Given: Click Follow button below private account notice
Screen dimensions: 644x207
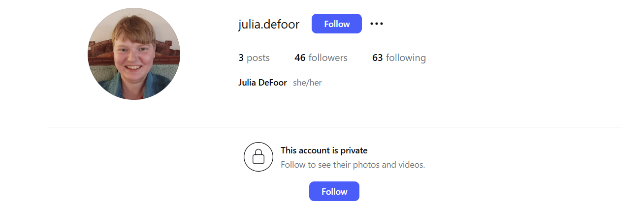Looking at the screenshot, I should [x=334, y=191].
